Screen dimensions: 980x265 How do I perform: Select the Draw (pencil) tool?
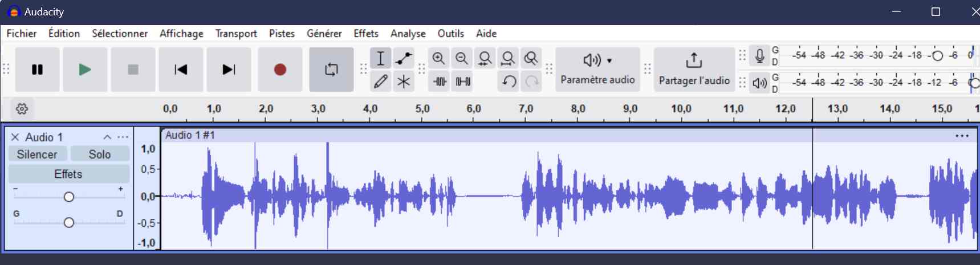click(380, 81)
